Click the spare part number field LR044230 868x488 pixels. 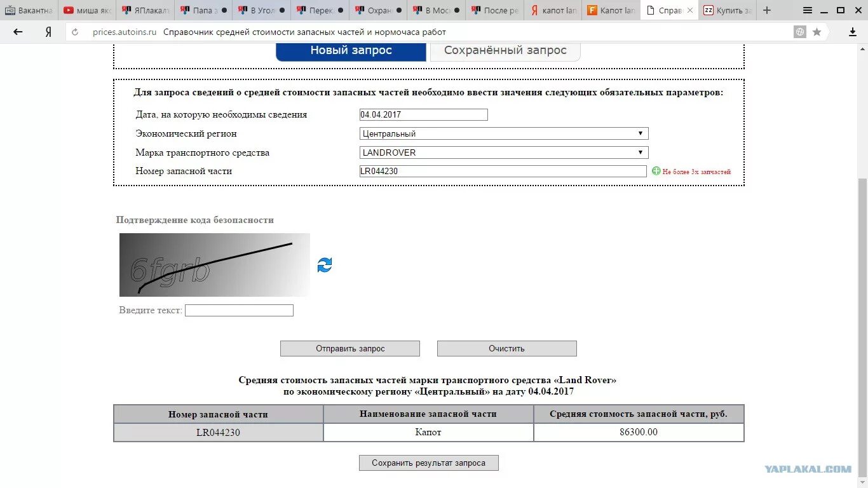pyautogui.click(x=503, y=171)
